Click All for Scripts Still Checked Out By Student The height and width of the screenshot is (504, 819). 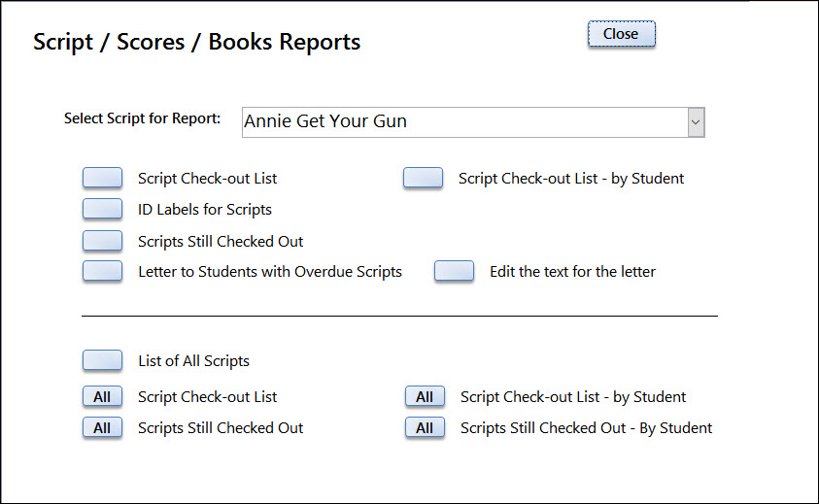[x=426, y=427]
